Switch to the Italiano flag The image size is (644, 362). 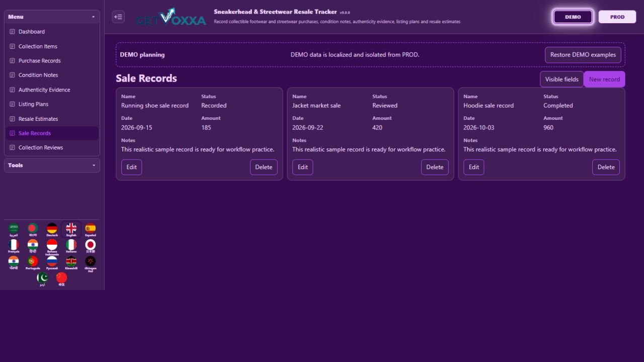[x=71, y=246]
